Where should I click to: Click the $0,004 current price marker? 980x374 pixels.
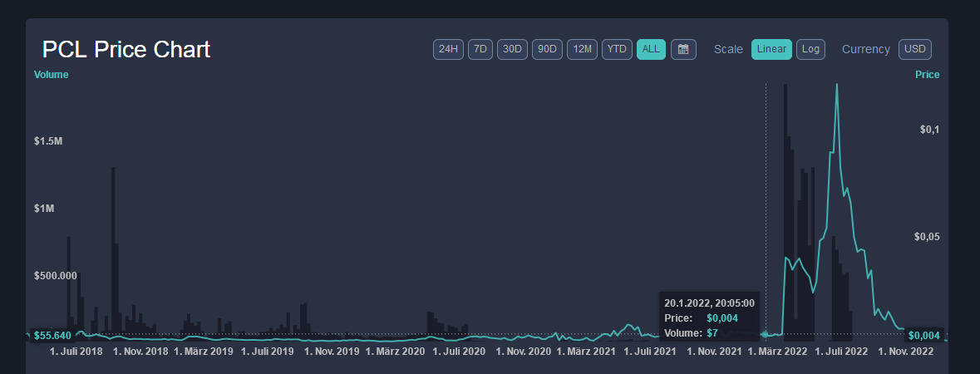(x=923, y=336)
